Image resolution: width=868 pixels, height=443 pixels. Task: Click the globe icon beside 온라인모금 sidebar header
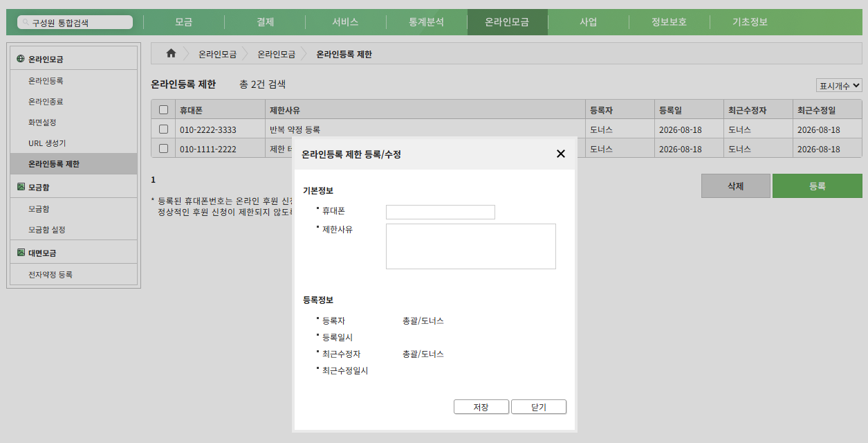point(21,59)
